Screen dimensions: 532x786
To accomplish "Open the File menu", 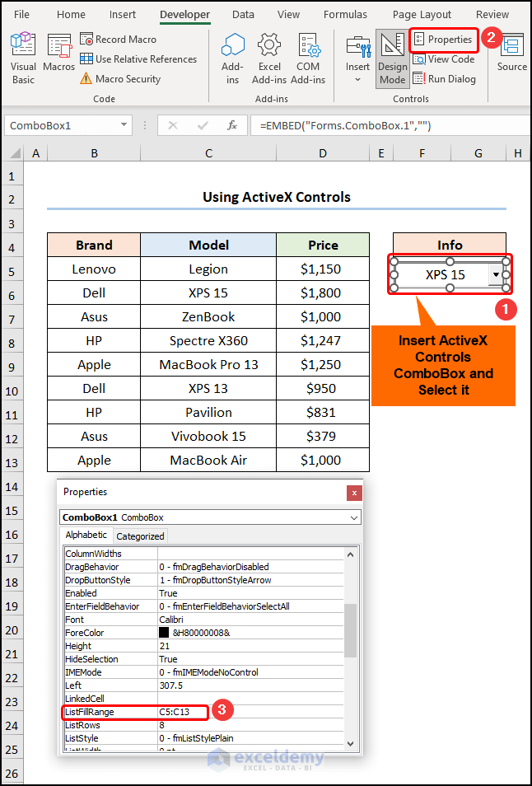I will (x=21, y=15).
